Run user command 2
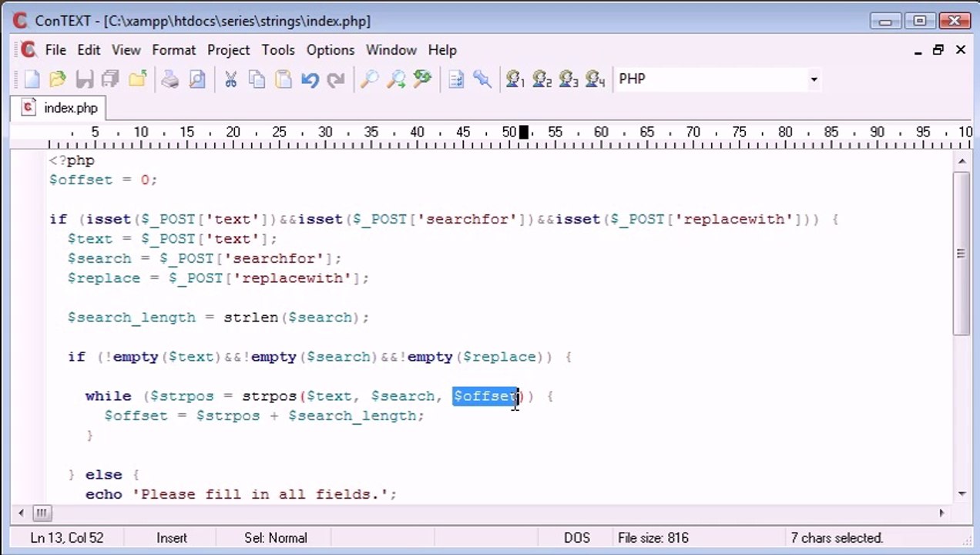 [x=542, y=79]
